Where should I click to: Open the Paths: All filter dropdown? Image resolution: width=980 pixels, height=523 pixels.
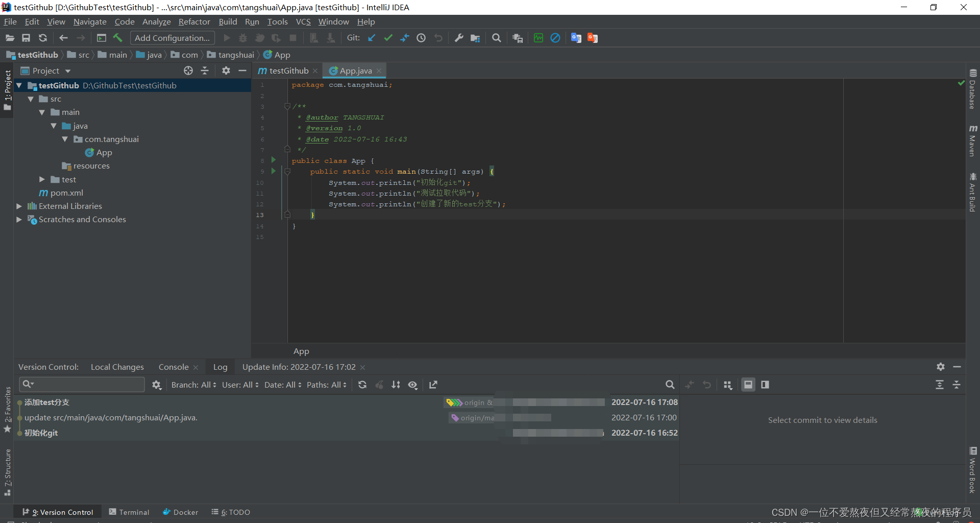[327, 385]
